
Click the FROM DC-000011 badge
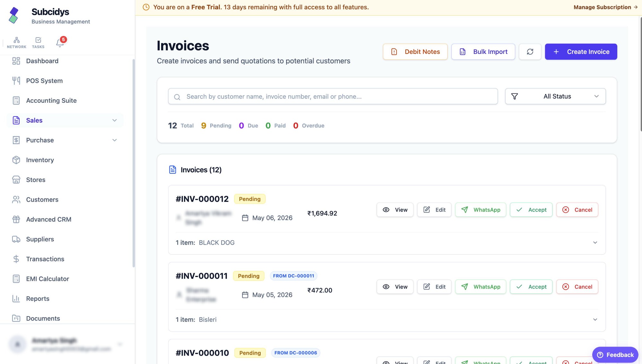point(293,276)
